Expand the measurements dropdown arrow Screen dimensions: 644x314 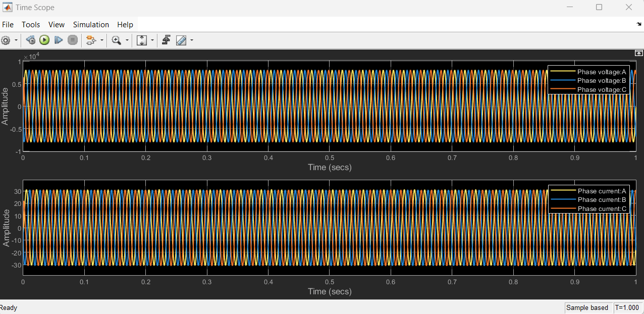191,40
